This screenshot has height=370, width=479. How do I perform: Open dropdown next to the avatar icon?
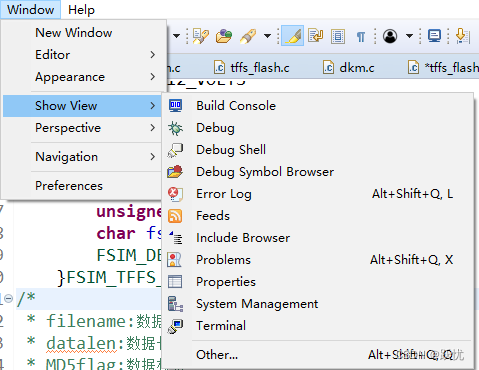point(410,36)
